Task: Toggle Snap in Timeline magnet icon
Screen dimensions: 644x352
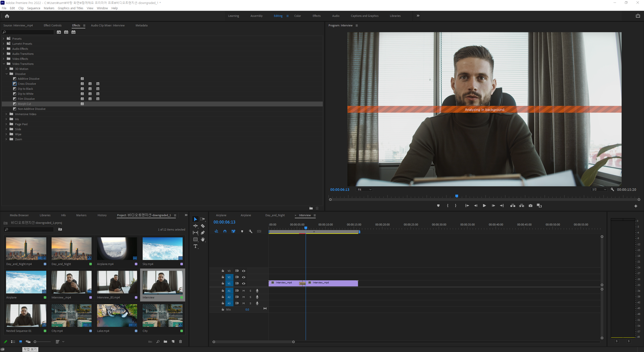Action: 225,231
